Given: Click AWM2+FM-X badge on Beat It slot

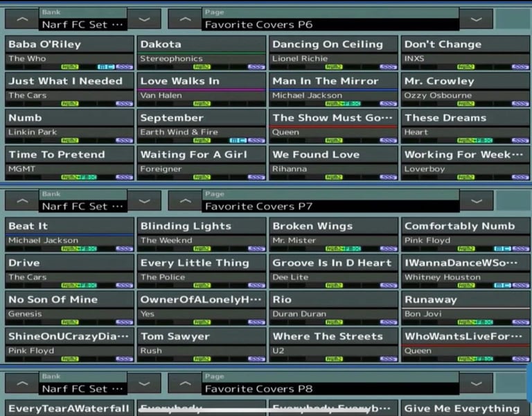Looking at the screenshot, I should (79, 248).
